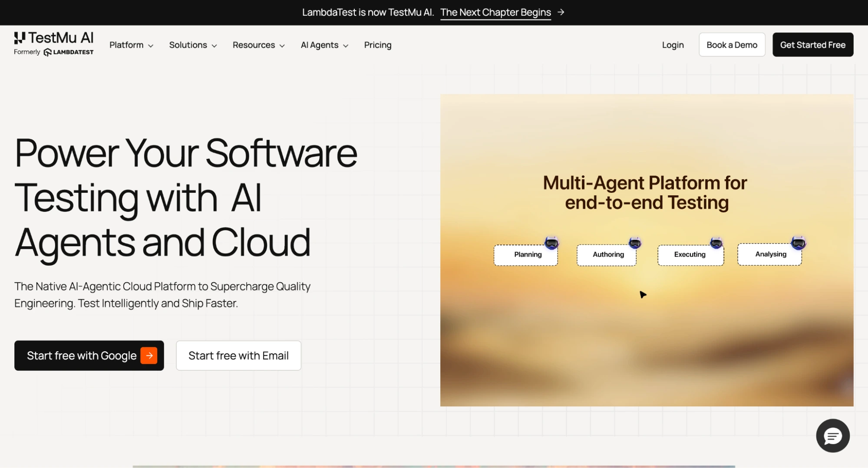Click the LambdaTest former logo
The image size is (868, 468).
click(x=69, y=52)
